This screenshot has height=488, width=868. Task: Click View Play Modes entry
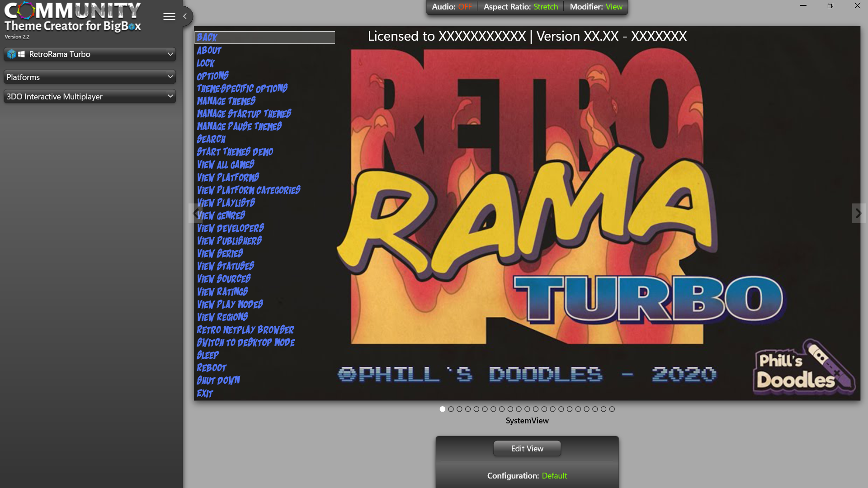[x=230, y=304]
